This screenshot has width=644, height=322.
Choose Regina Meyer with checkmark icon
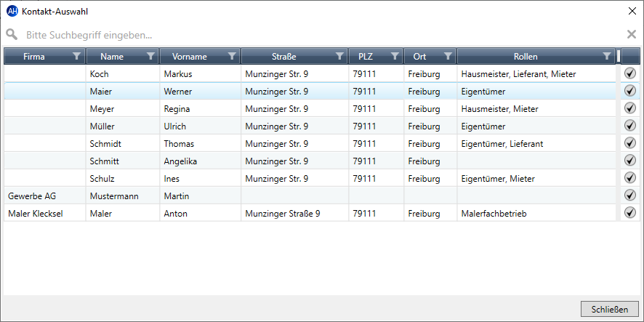click(629, 108)
